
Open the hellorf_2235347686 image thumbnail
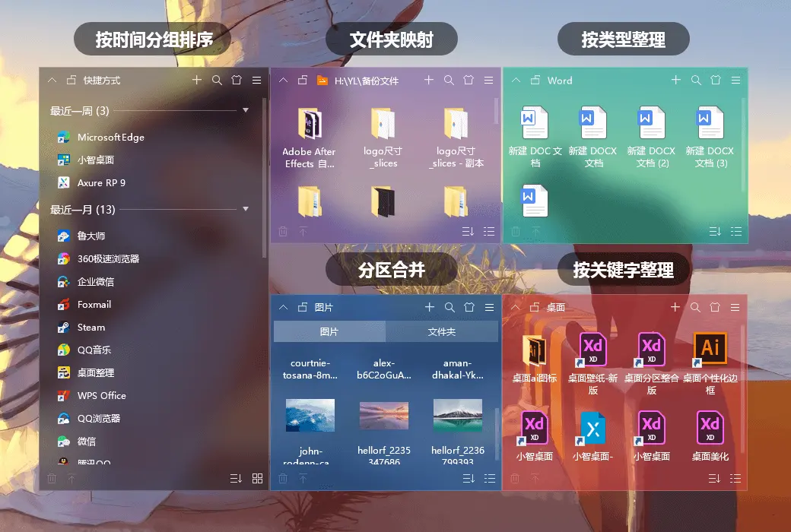tap(383, 416)
